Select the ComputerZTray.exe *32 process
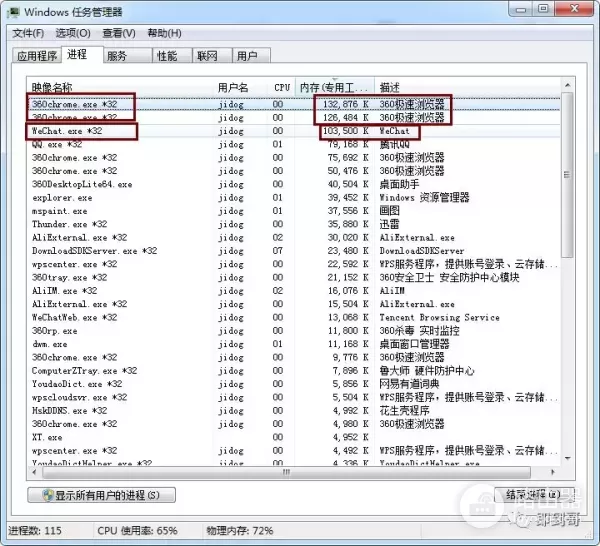 tap(84, 371)
